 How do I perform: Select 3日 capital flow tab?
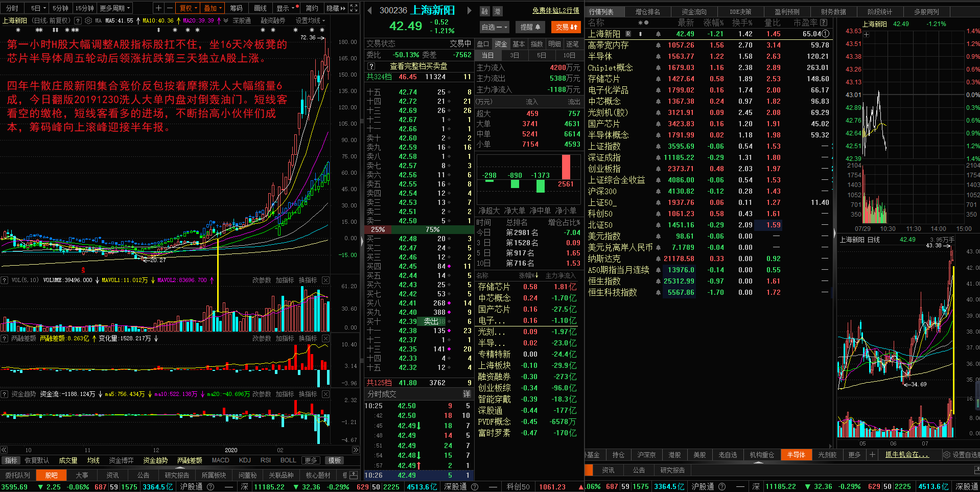tap(515, 55)
